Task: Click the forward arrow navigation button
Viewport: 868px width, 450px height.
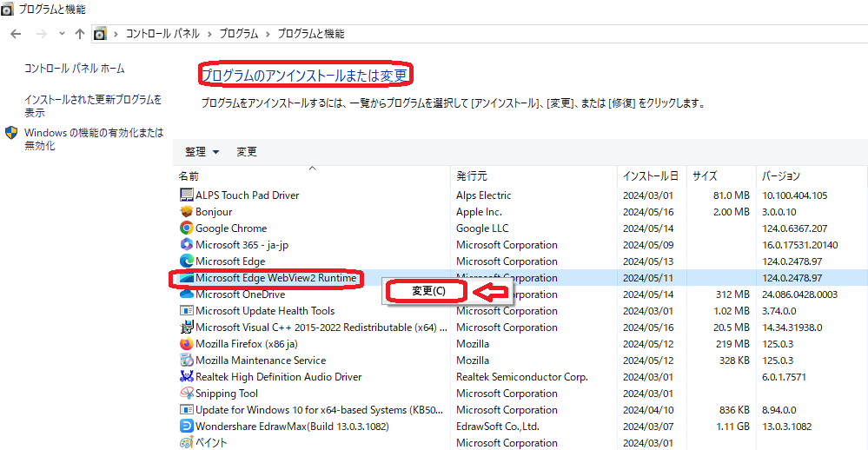Action: tap(42, 34)
